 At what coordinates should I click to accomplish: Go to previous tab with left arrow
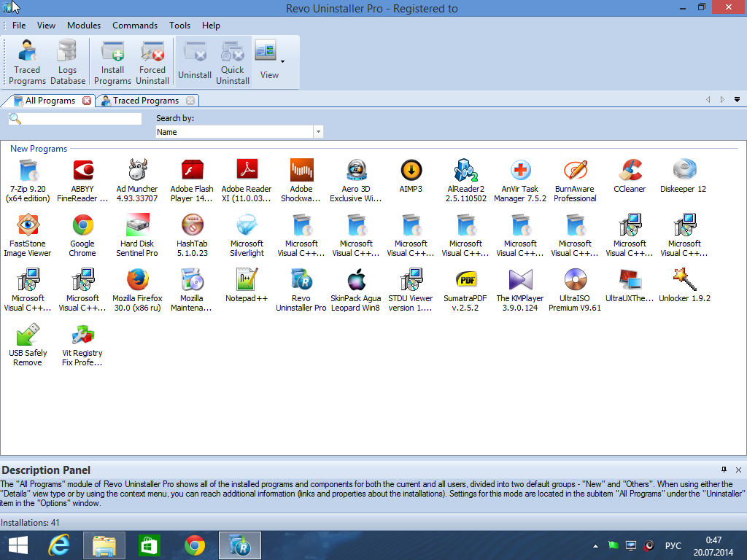708,99
